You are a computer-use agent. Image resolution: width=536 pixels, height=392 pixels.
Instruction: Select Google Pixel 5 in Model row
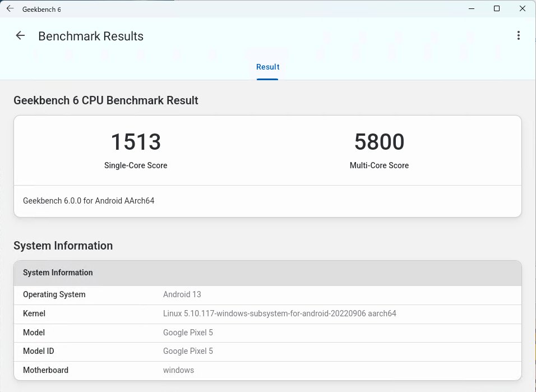coord(188,333)
